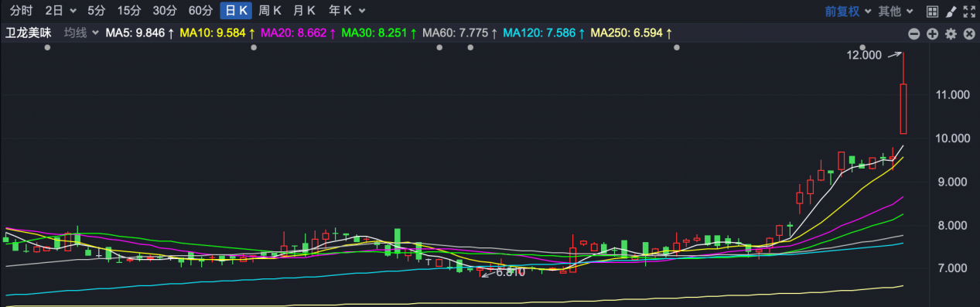
Task: Select the drawing brush tool icon
Action: point(951,11)
